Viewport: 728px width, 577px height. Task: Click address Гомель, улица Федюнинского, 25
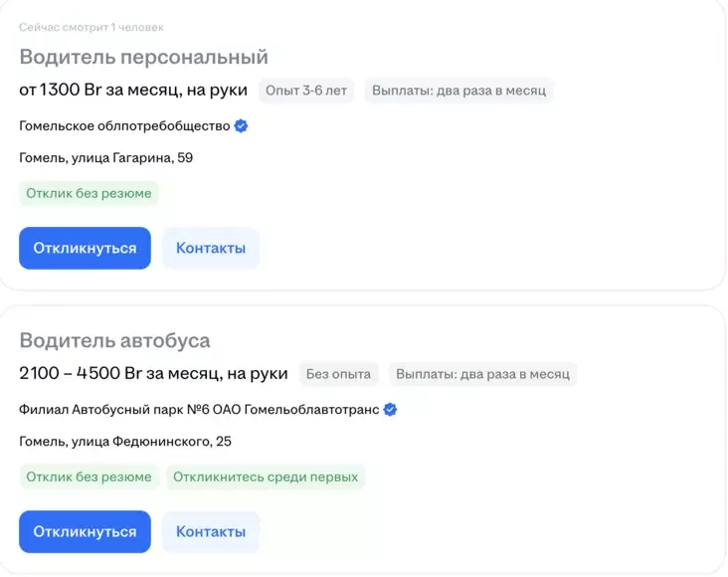[x=124, y=442]
